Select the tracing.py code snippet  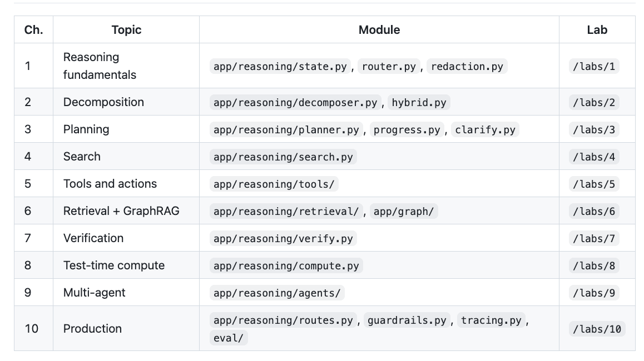pos(491,320)
